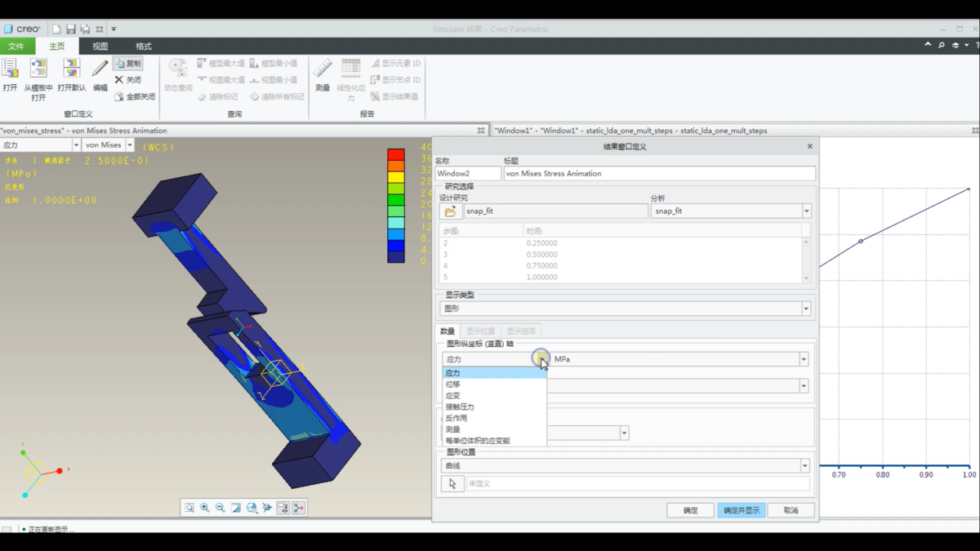Viewport: 980px width, 551px height.
Task: Click 模型最大值 model max icon
Action: pos(203,64)
